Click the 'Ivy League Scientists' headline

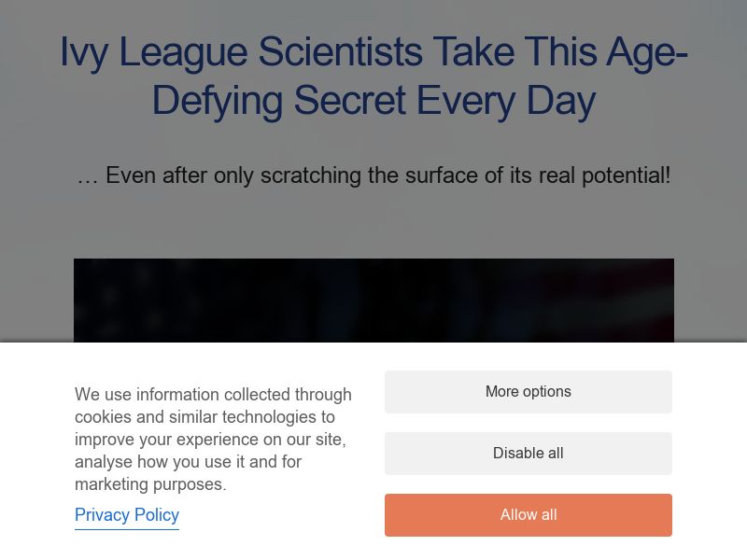click(x=373, y=52)
